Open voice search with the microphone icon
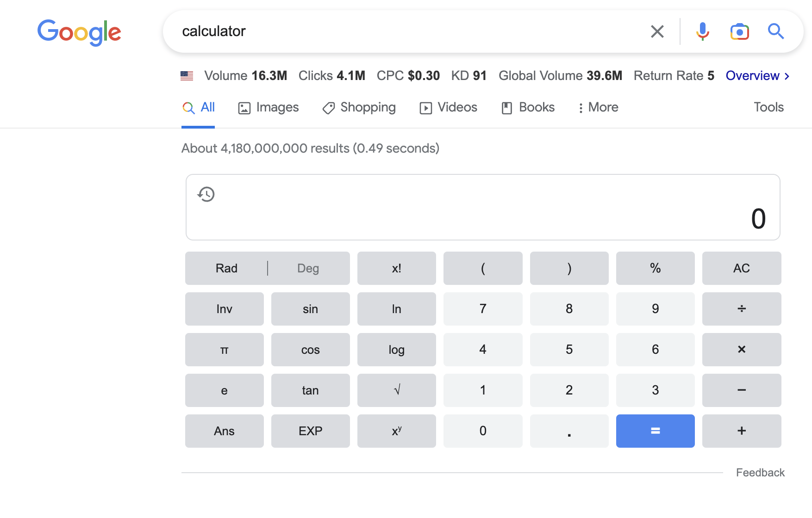Screen dimensions: 812x518 pyautogui.click(x=703, y=31)
